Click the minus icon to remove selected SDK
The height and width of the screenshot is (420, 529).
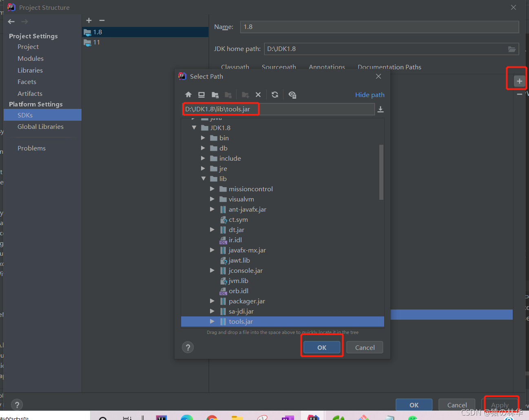point(102,20)
